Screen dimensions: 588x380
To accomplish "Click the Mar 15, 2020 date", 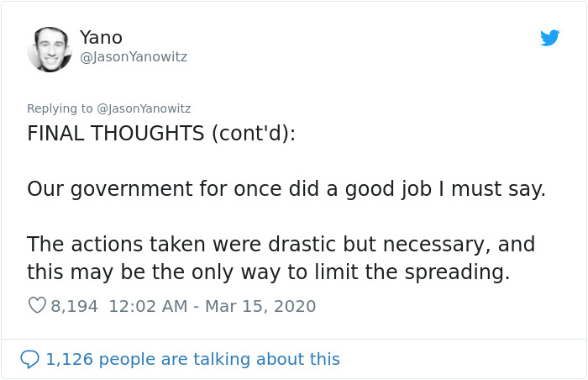I will coord(260,306).
